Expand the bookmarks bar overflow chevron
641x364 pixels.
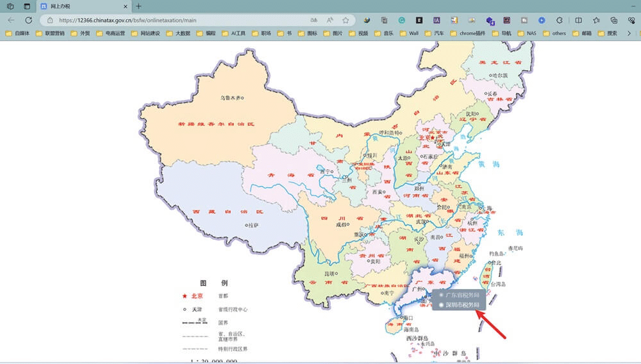[629, 33]
